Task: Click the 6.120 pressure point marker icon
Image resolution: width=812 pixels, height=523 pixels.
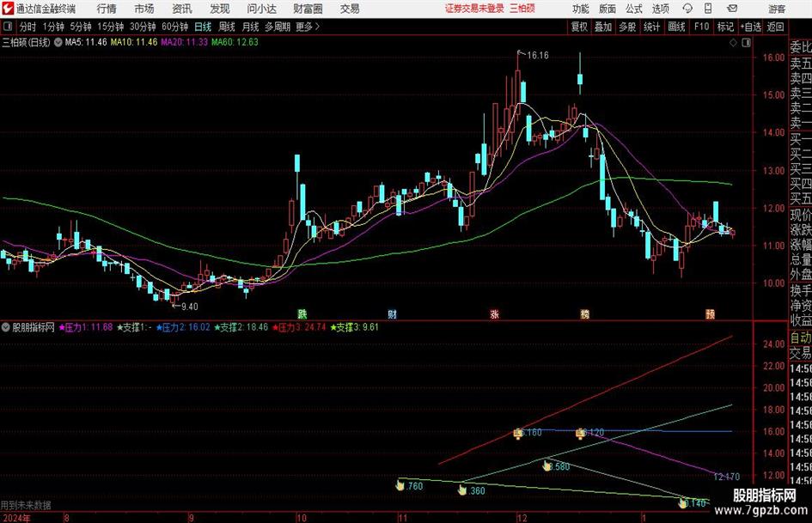Action: coord(581,434)
